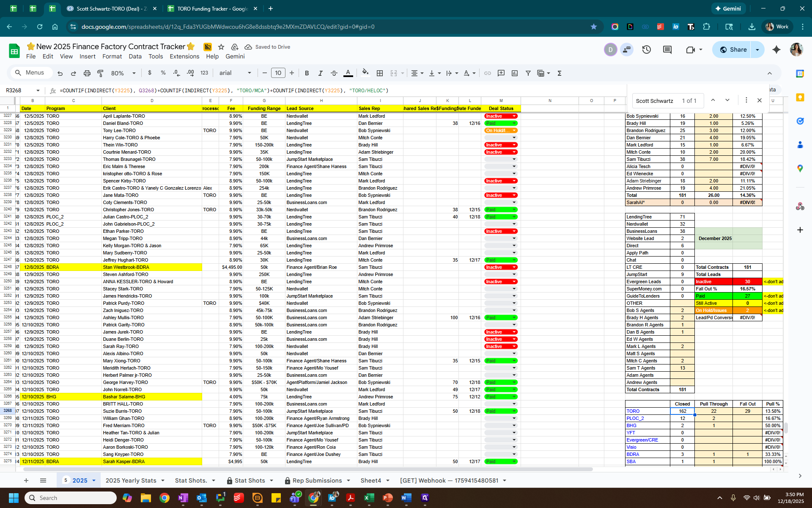Image resolution: width=812 pixels, height=508 pixels.
Task: Open the fill color bucket tool
Action: click(x=365, y=73)
